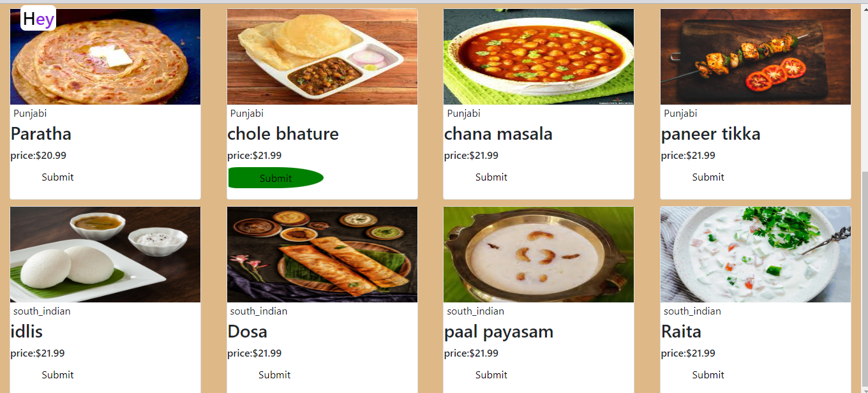Screen dimensions: 868x393
Task: Click the Hey greeting badge
Action: (37, 19)
